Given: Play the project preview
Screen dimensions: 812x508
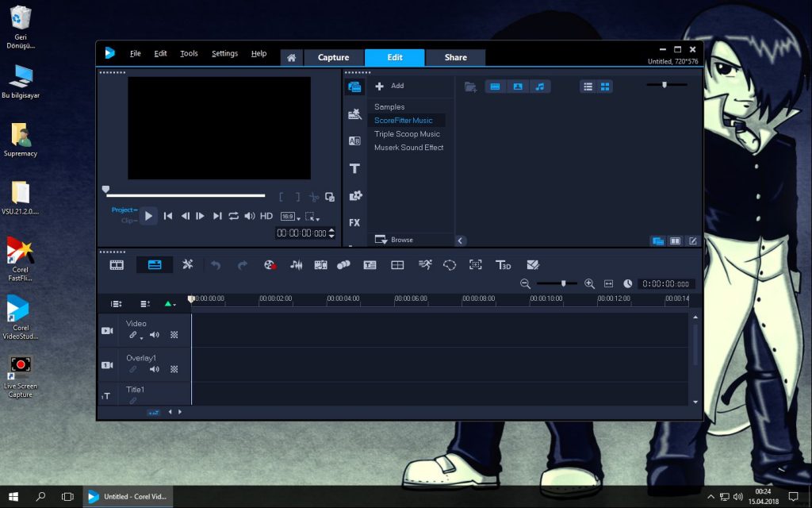Looking at the screenshot, I should pos(148,216).
